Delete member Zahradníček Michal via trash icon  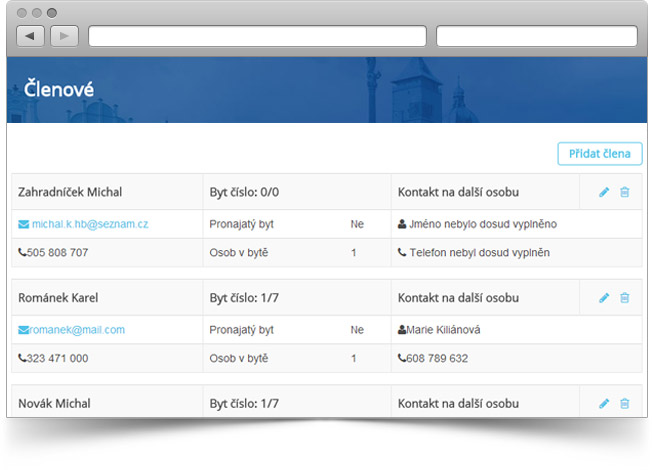coord(625,192)
